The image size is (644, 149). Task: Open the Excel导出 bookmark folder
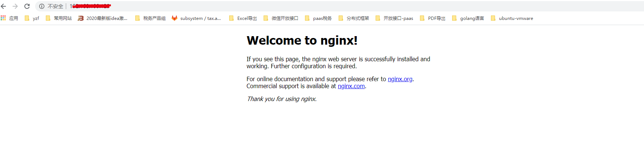tap(243, 18)
